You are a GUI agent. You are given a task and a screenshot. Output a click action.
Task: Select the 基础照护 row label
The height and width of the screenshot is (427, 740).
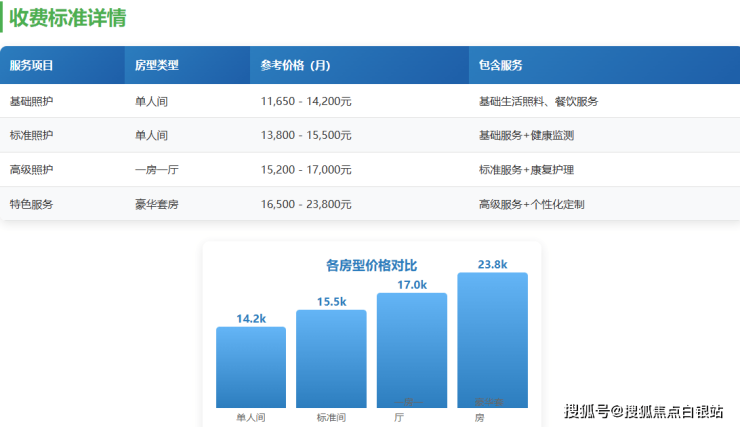click(x=31, y=102)
